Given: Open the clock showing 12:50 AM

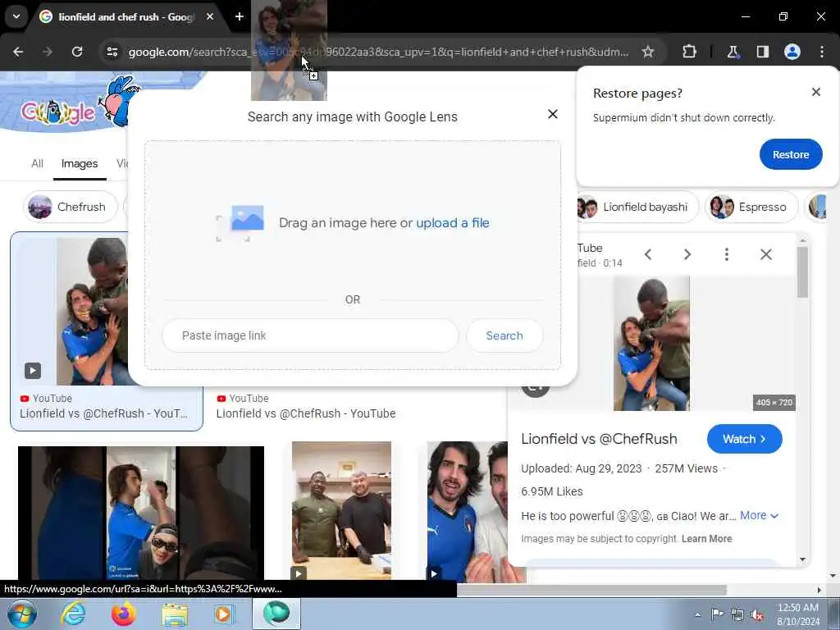Looking at the screenshot, I should point(797,614).
